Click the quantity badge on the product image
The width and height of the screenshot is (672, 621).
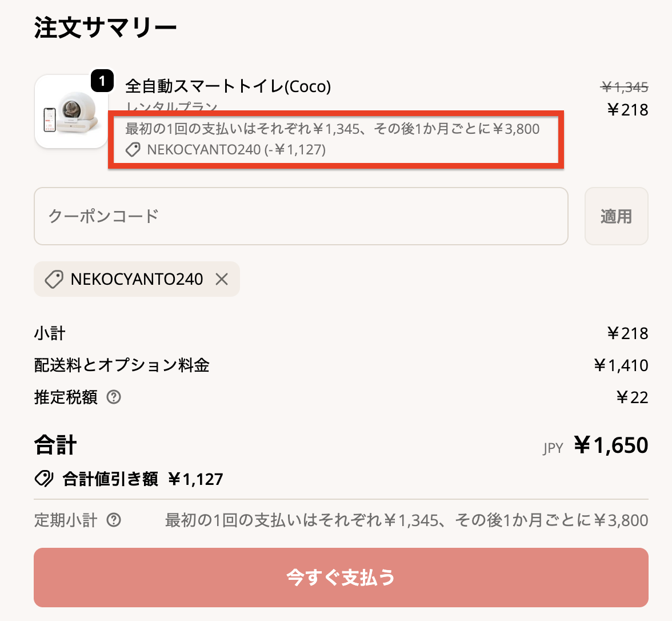click(x=102, y=81)
